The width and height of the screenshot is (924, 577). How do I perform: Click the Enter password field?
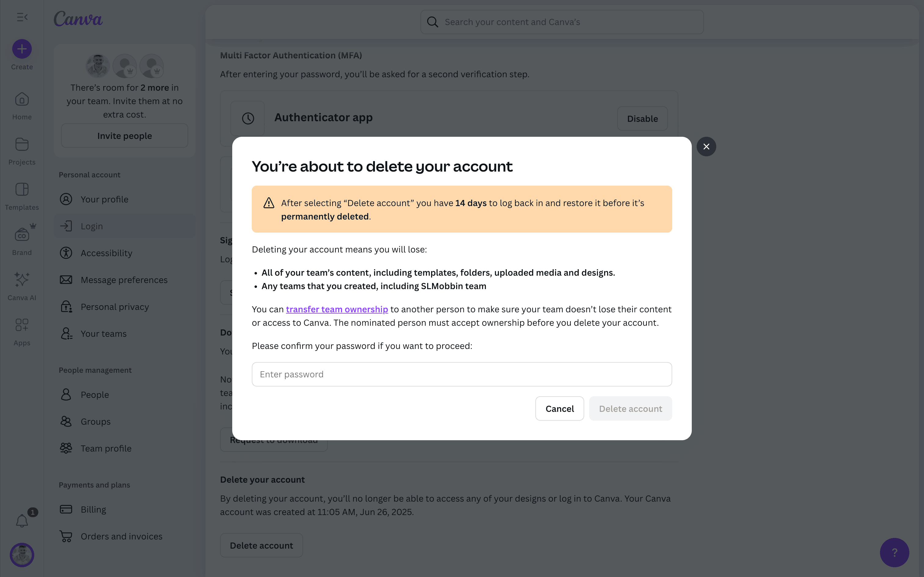462,374
